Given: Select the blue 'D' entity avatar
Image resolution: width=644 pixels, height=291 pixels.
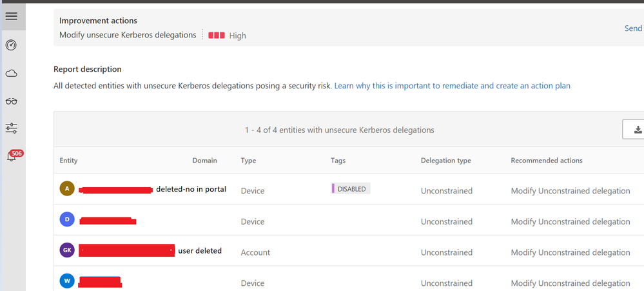Looking at the screenshot, I should (66, 219).
